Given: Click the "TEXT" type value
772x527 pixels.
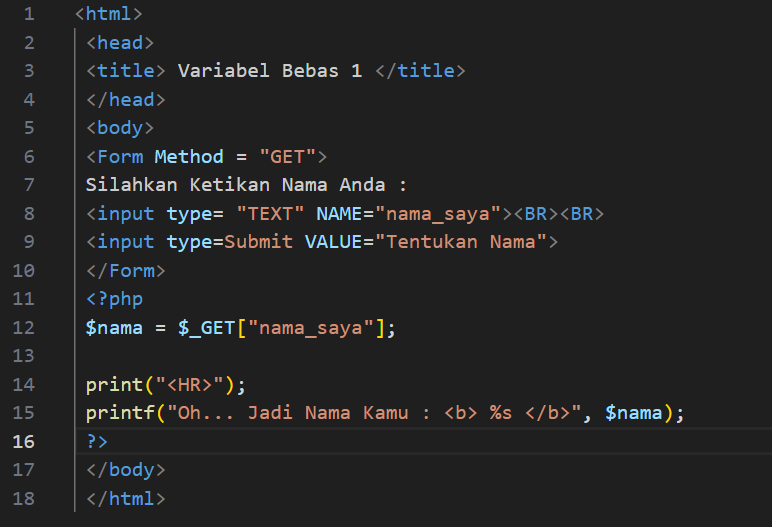Looking at the screenshot, I should pos(270,213).
